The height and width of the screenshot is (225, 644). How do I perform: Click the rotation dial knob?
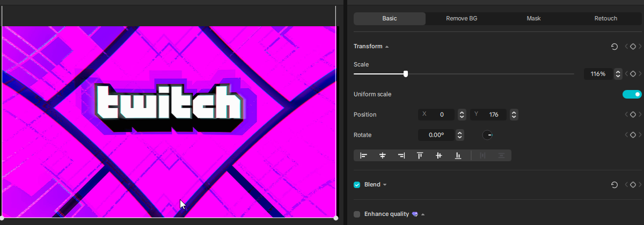[x=487, y=135]
